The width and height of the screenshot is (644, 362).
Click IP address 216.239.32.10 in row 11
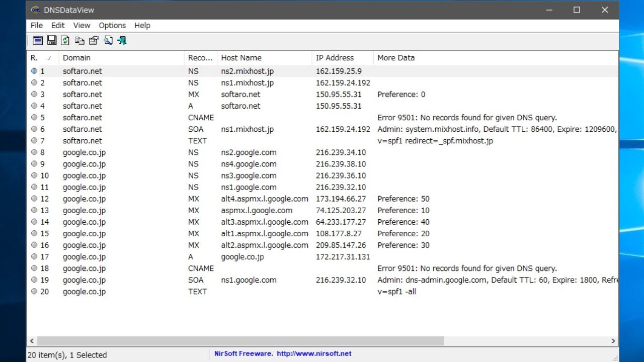341,187
